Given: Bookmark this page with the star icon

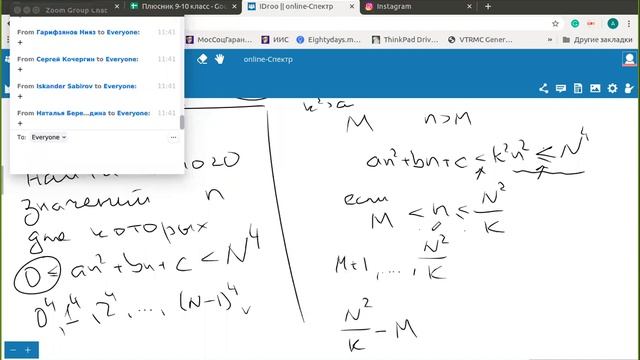Looking at the screenshot, I should (555, 24).
